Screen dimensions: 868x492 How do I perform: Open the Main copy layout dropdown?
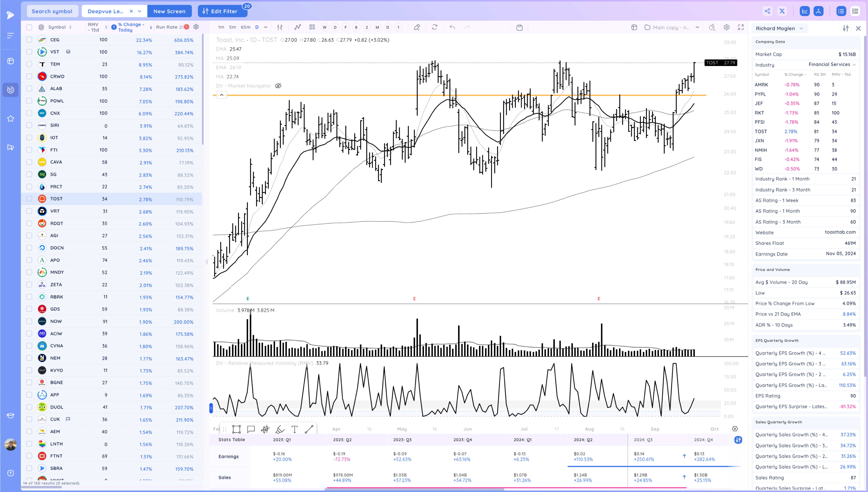pyautogui.click(x=697, y=27)
